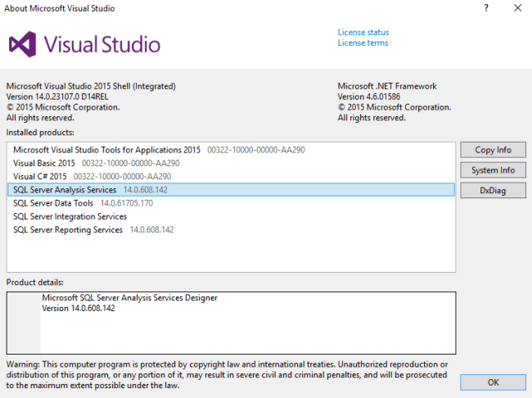The image size is (532, 398).
Task: Click Version 14.0.23107.0 D14REL text
Action: (x=57, y=97)
